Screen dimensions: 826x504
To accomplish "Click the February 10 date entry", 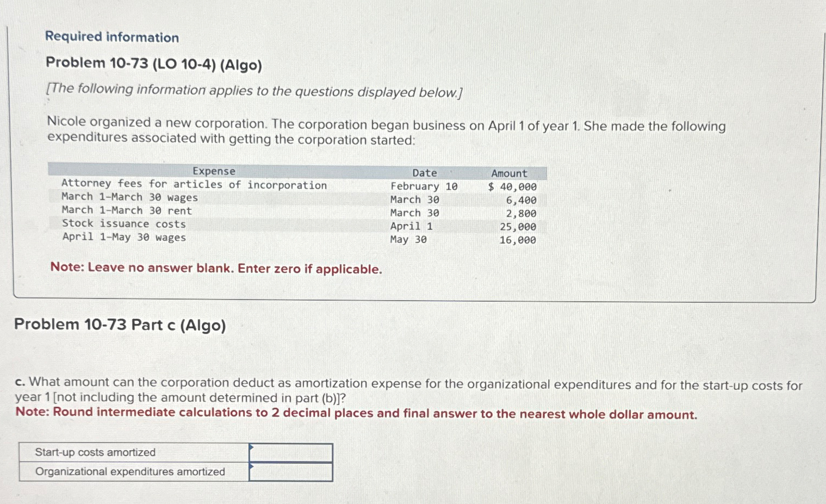I will pyautogui.click(x=424, y=186).
